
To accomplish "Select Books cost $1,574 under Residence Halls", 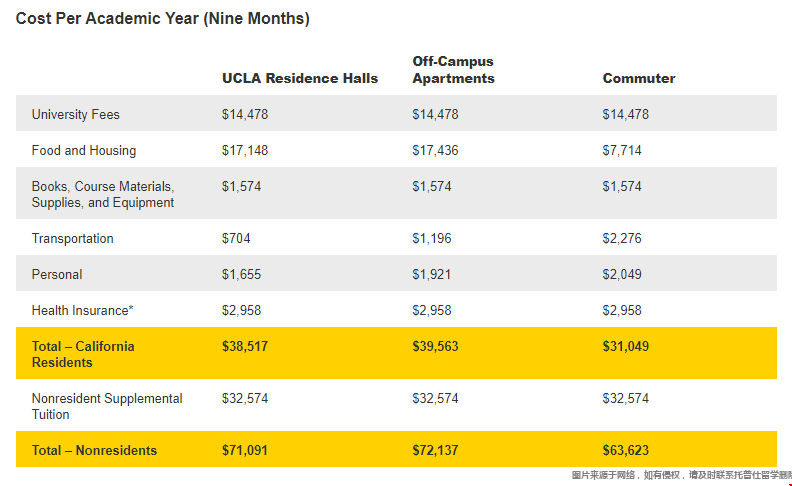I will coord(241,186).
